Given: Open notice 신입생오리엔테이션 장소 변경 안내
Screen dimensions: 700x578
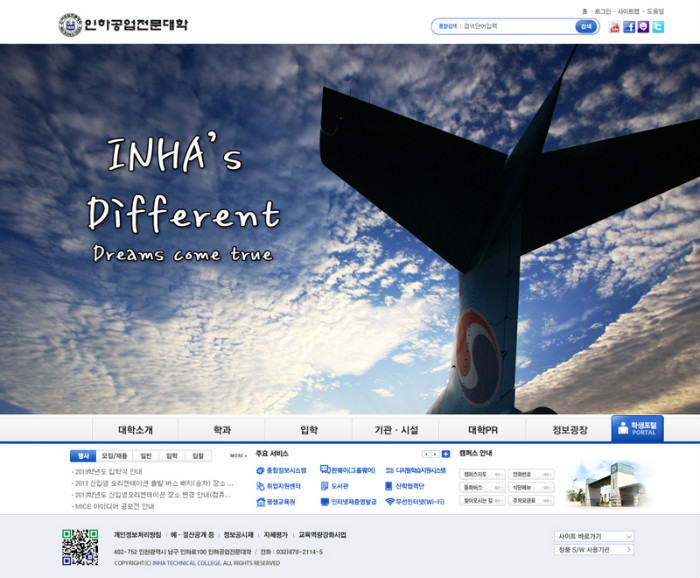Looking at the screenshot, I should [153, 495].
